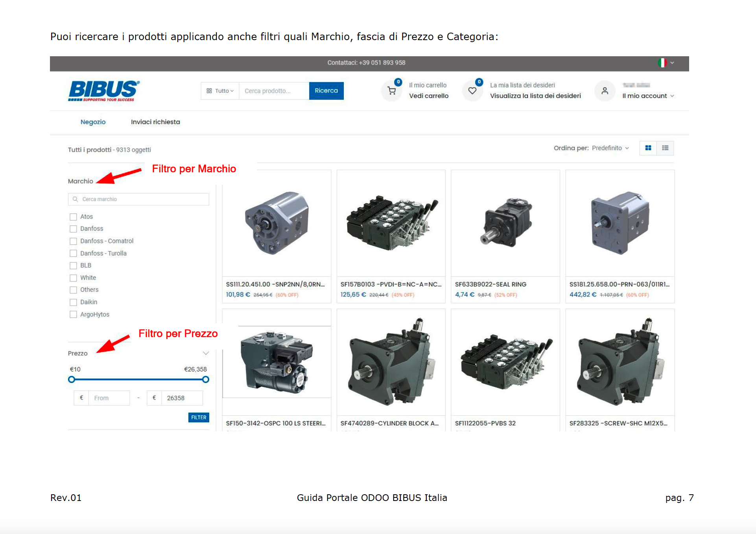Tick the Daikin checkbox
Viewport: 756px width, 534px height.
[73, 302]
